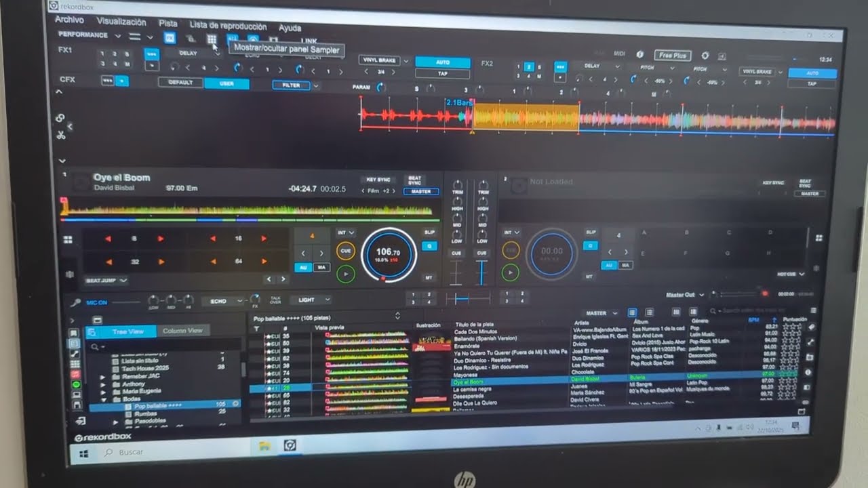Select the Pop bailable ++++ playlist
The width and height of the screenshot is (868, 488).
pos(164,405)
